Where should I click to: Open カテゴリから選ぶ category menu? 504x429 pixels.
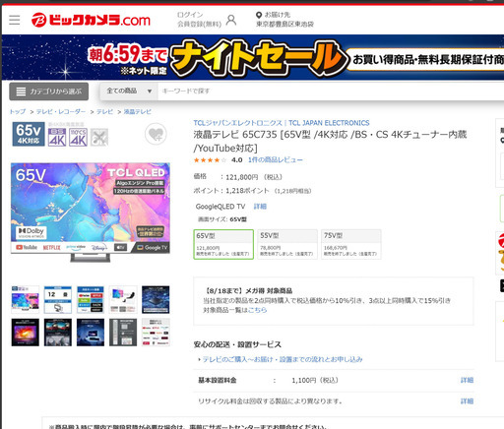point(49,92)
